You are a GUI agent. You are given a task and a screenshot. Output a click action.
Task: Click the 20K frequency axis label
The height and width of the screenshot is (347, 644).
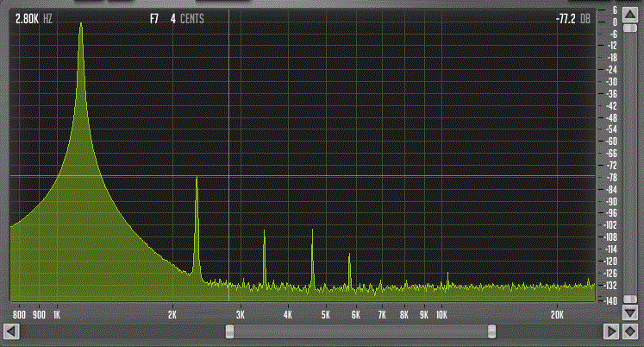557,315
